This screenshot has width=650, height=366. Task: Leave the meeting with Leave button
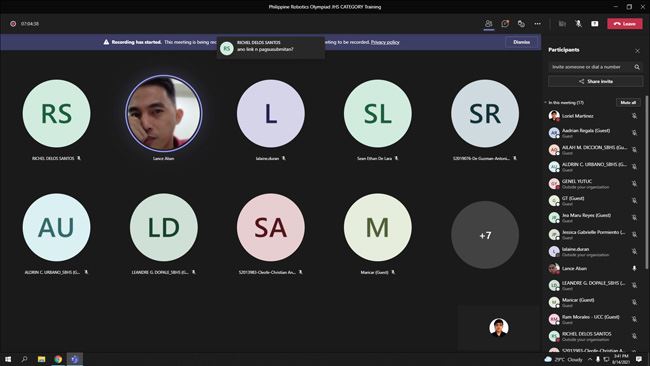625,24
